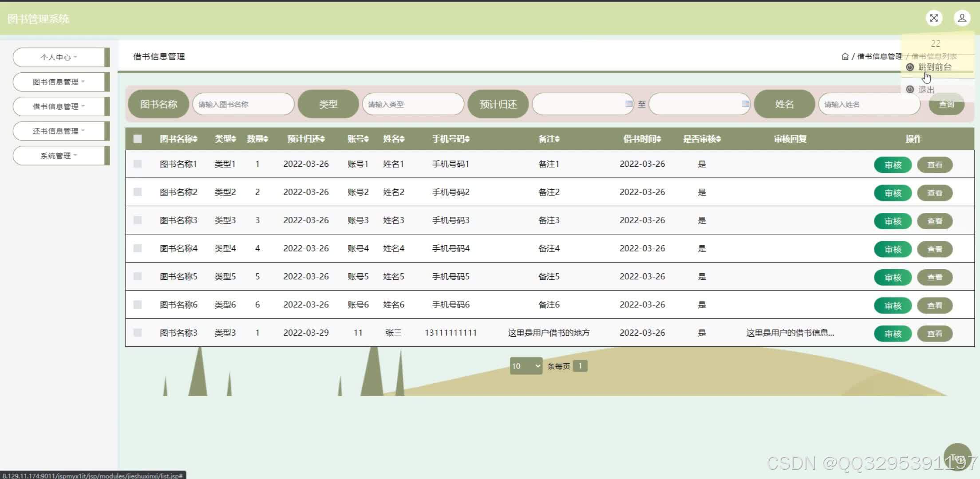Toggle the select-all header checkbox
The image size is (980, 479).
[138, 139]
